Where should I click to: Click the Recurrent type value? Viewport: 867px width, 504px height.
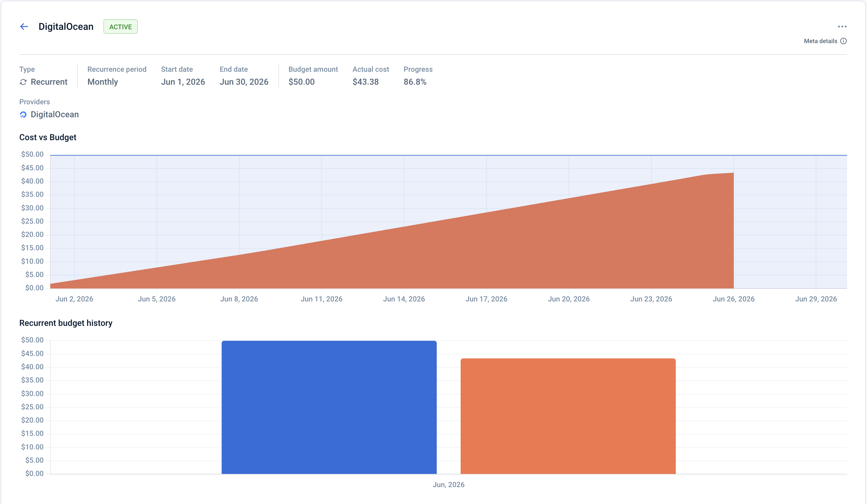[x=49, y=82]
